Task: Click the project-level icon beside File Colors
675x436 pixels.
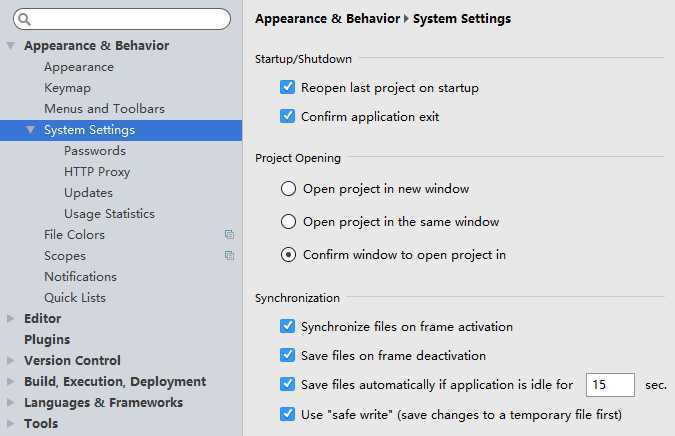Action: [x=229, y=234]
